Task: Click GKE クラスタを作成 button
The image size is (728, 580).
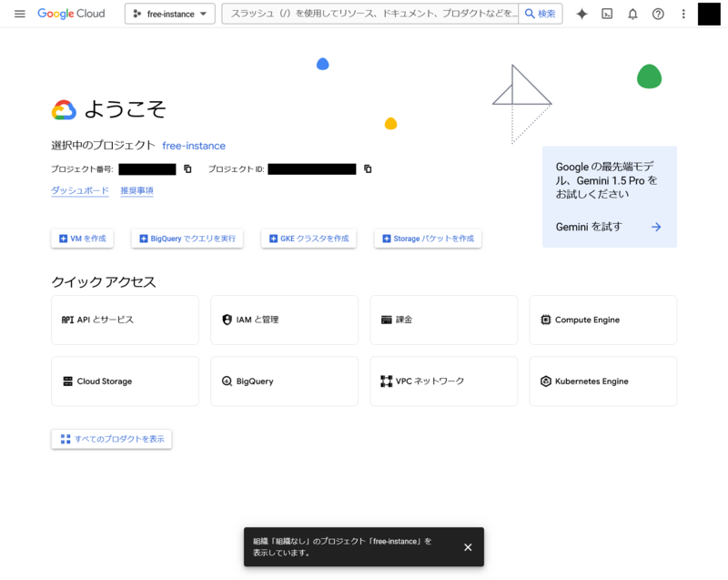Action: point(308,239)
